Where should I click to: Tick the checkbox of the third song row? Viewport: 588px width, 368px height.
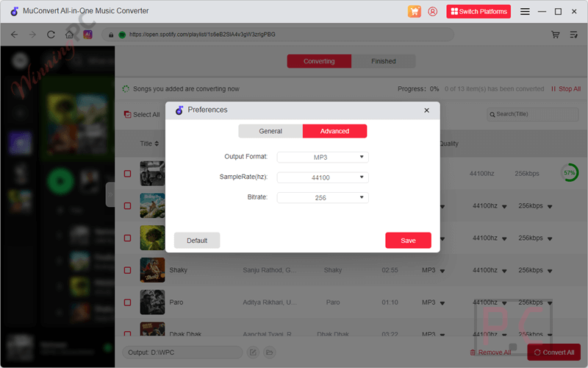pyautogui.click(x=127, y=238)
